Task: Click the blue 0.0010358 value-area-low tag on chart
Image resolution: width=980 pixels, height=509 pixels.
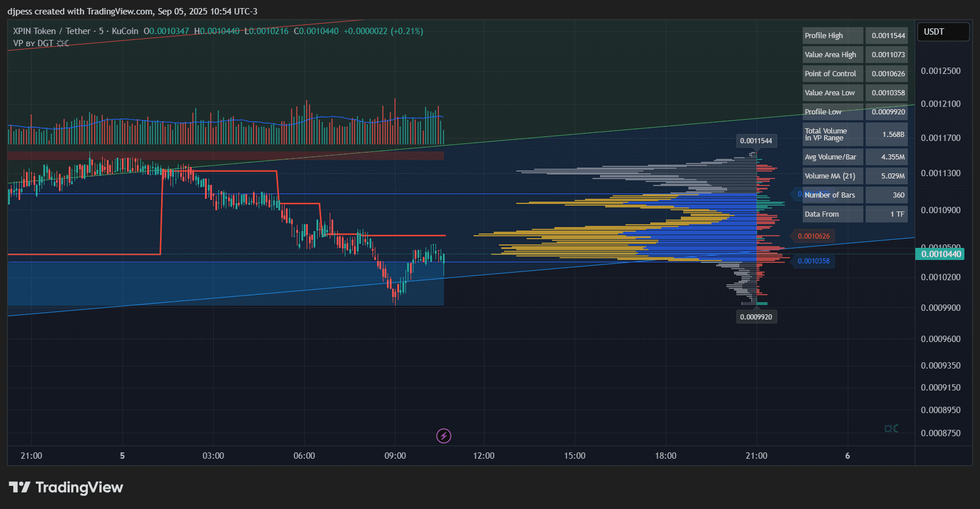Action: 813,261
